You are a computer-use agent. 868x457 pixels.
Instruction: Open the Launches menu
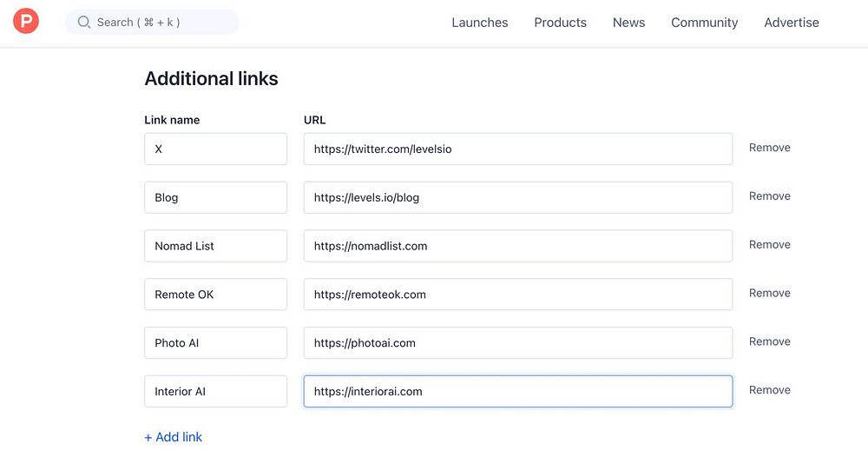click(479, 23)
